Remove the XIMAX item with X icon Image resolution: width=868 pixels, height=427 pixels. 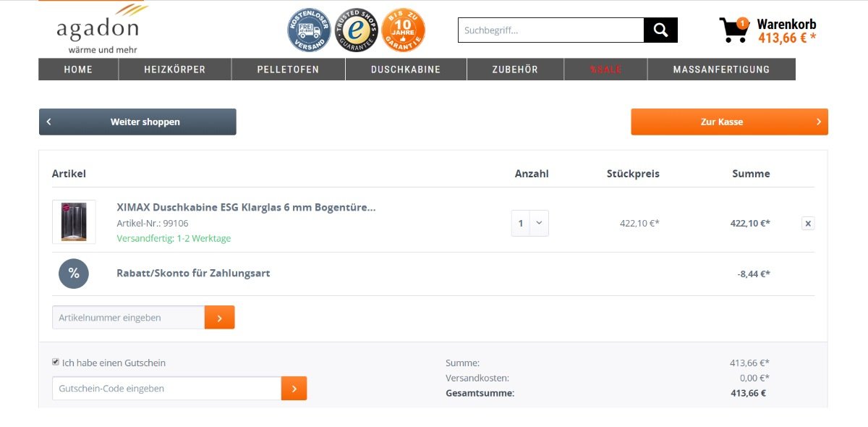pyautogui.click(x=808, y=224)
